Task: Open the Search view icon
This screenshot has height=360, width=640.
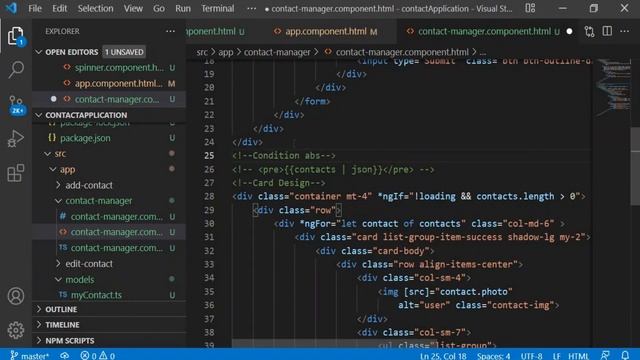Action: pyautogui.click(x=16, y=70)
